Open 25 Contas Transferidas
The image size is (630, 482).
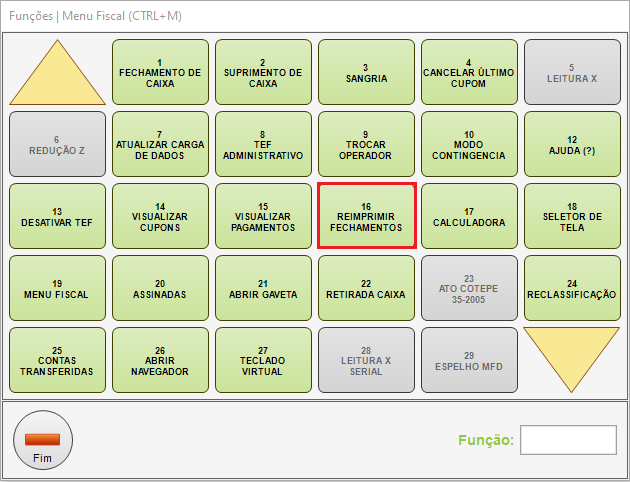[57, 360]
